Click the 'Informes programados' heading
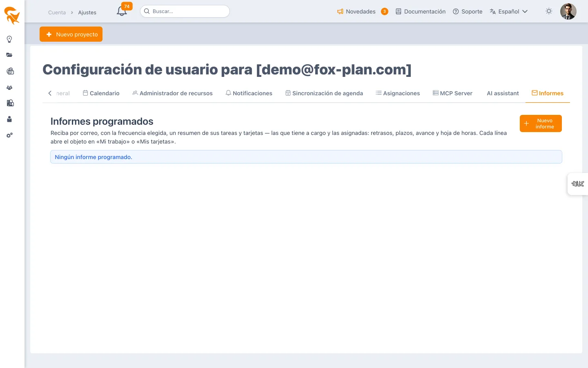The height and width of the screenshot is (368, 588). (102, 121)
